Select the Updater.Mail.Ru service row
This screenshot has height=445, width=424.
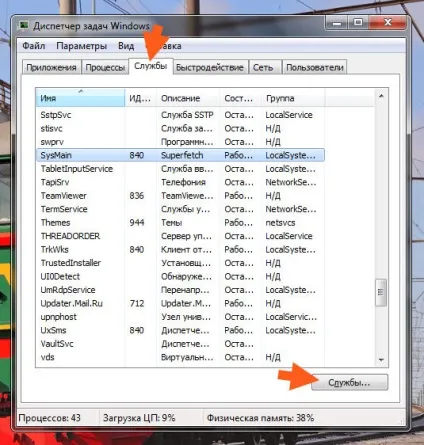pyautogui.click(x=180, y=304)
